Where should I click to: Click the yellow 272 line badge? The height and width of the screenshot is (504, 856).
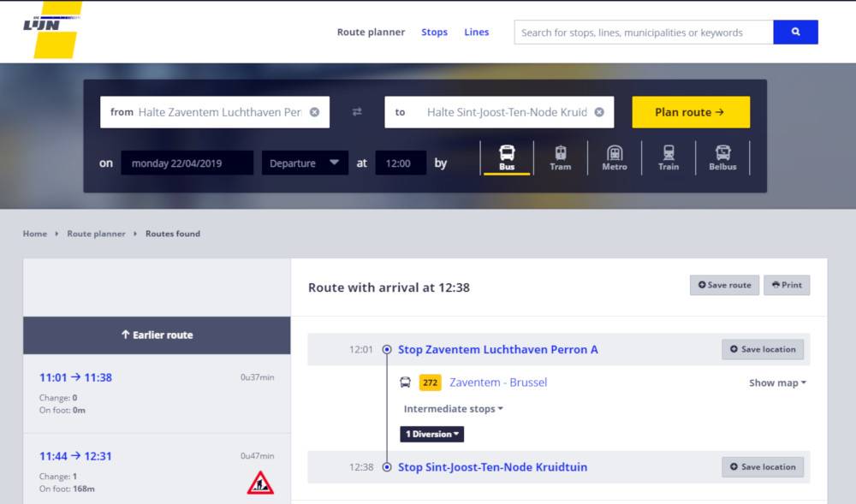[430, 382]
